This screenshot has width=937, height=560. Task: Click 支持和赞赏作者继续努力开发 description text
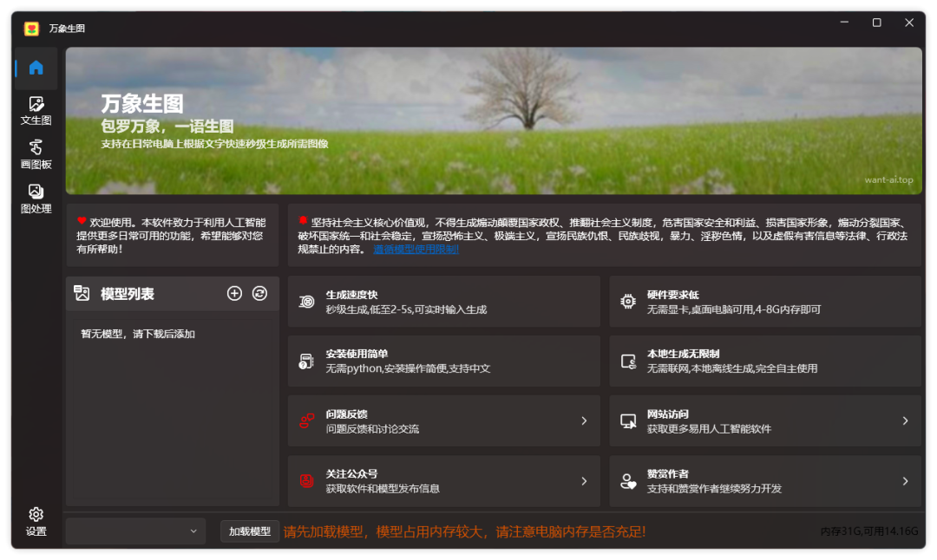pyautogui.click(x=715, y=488)
